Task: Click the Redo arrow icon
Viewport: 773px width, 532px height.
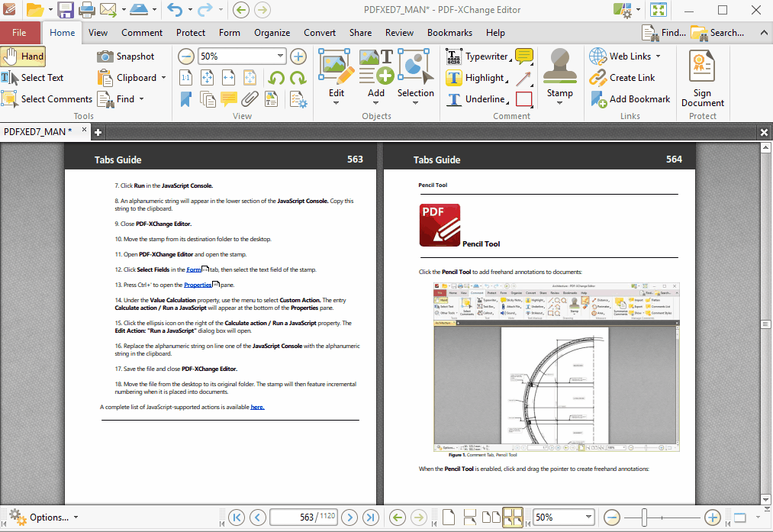Action: click(205, 9)
